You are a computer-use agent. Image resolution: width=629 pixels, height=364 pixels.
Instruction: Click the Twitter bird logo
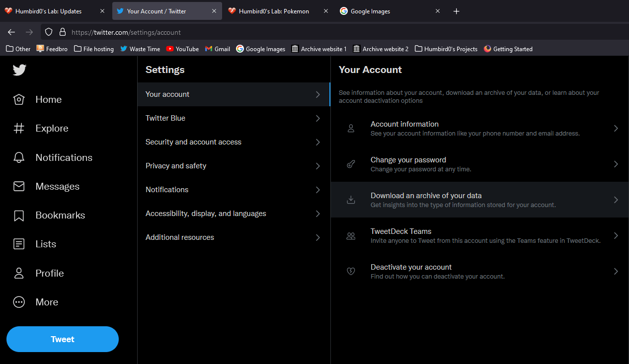[x=19, y=70]
